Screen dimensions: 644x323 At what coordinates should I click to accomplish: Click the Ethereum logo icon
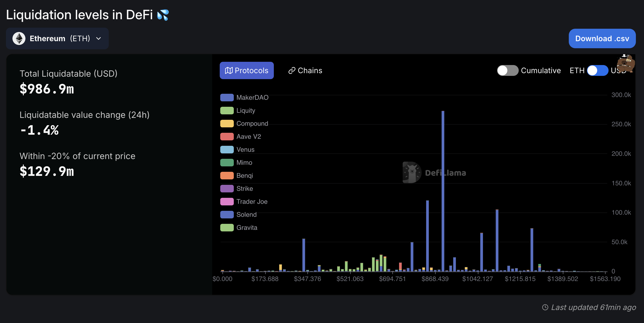coord(19,38)
